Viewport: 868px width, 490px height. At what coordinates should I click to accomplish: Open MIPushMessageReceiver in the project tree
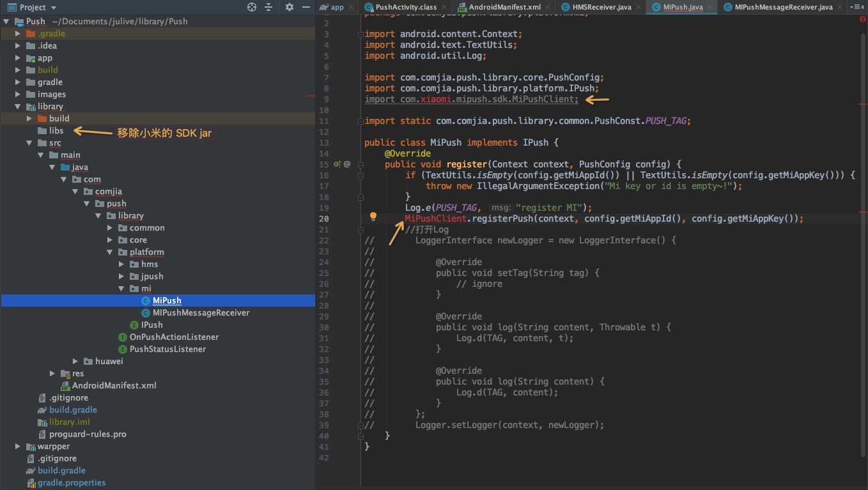(194, 312)
